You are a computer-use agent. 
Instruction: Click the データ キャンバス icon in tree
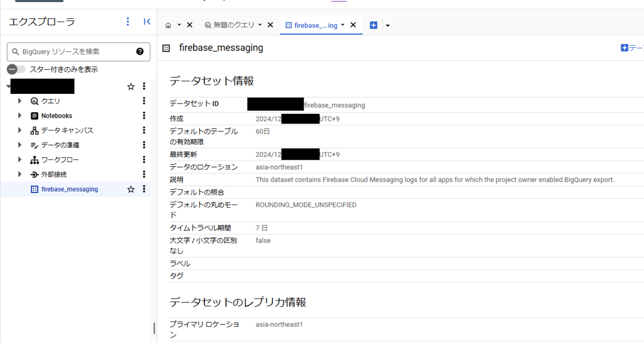pos(34,130)
